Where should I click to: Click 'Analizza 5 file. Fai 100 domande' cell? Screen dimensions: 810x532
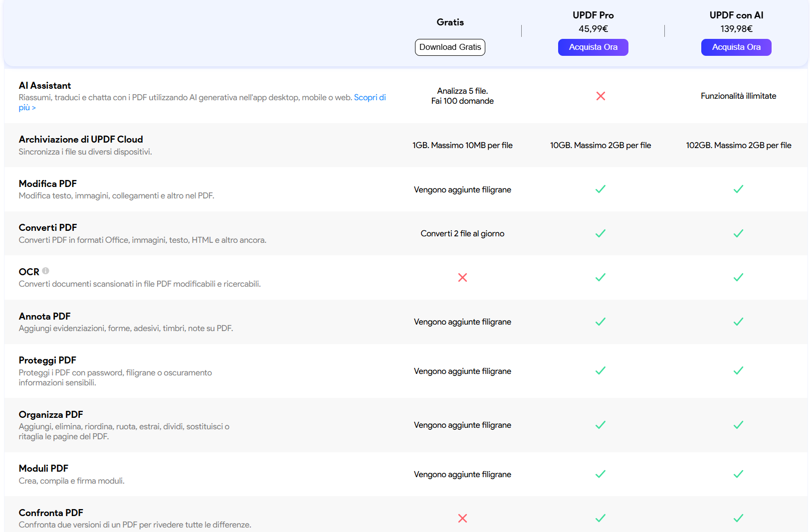[462, 96]
